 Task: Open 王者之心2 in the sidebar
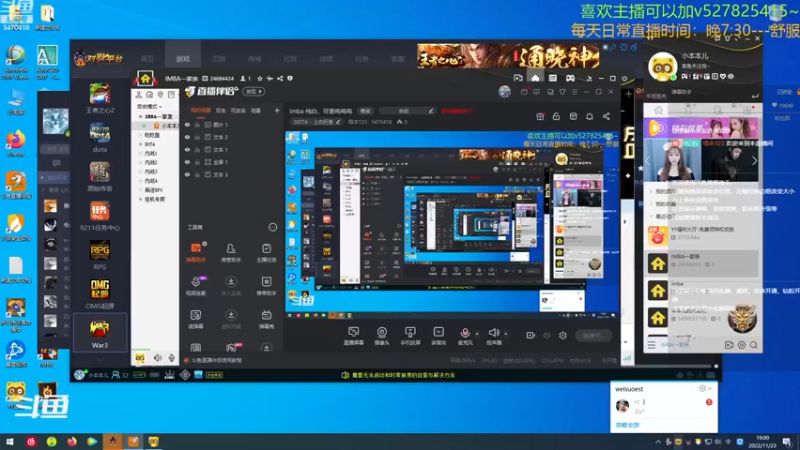(99, 98)
